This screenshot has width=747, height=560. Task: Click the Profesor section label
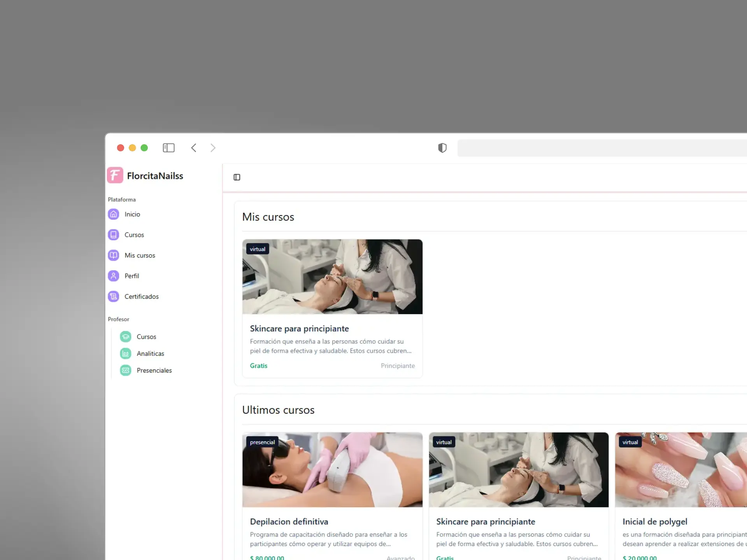point(118,319)
